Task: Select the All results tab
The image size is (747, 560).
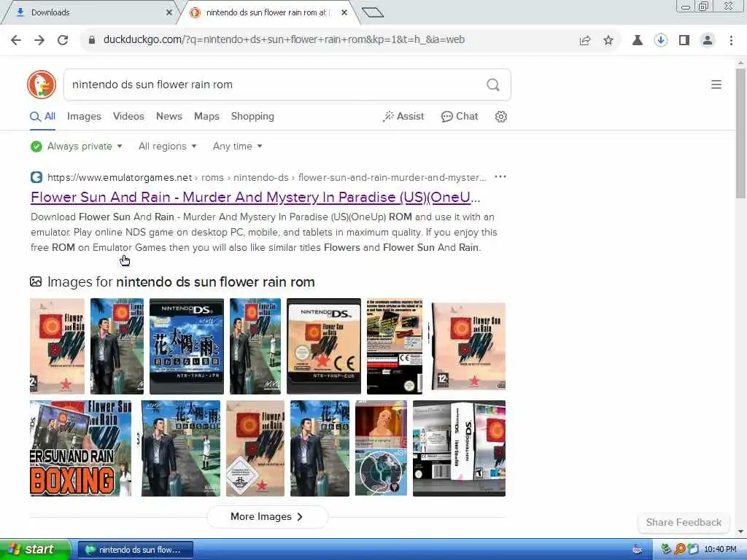Action: [x=43, y=117]
